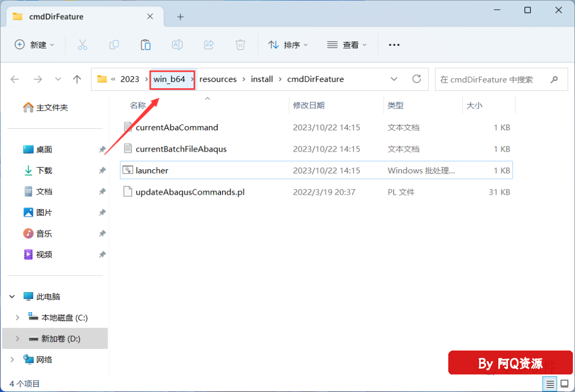Select 新加卷 (D:) in navigation pane
The width and height of the screenshot is (575, 392).
61,338
